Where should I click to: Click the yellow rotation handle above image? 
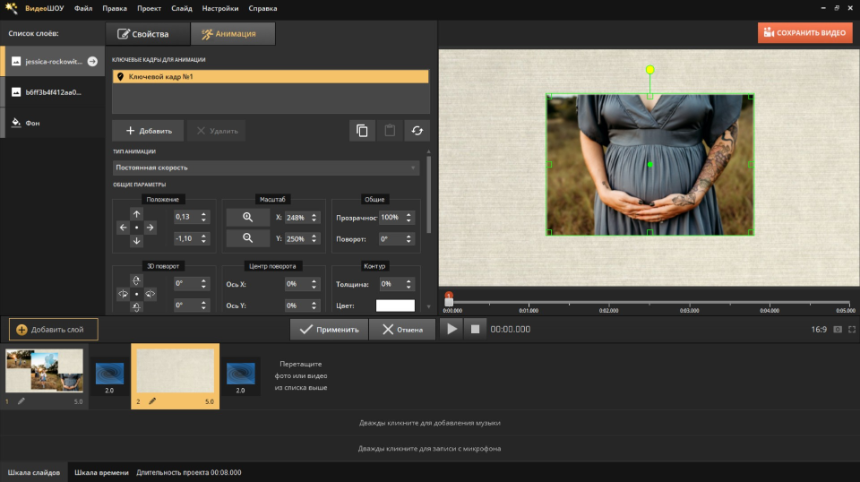(x=650, y=70)
